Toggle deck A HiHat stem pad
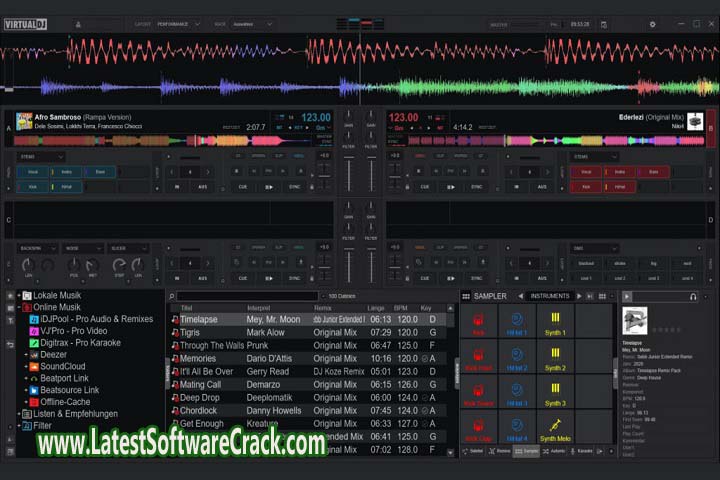The height and width of the screenshot is (480, 720). pos(67,187)
